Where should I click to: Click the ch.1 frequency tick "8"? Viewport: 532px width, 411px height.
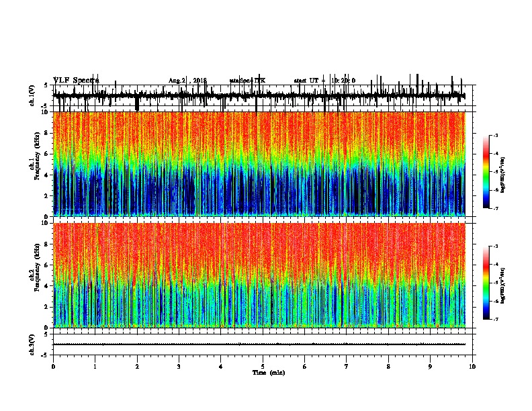point(47,133)
